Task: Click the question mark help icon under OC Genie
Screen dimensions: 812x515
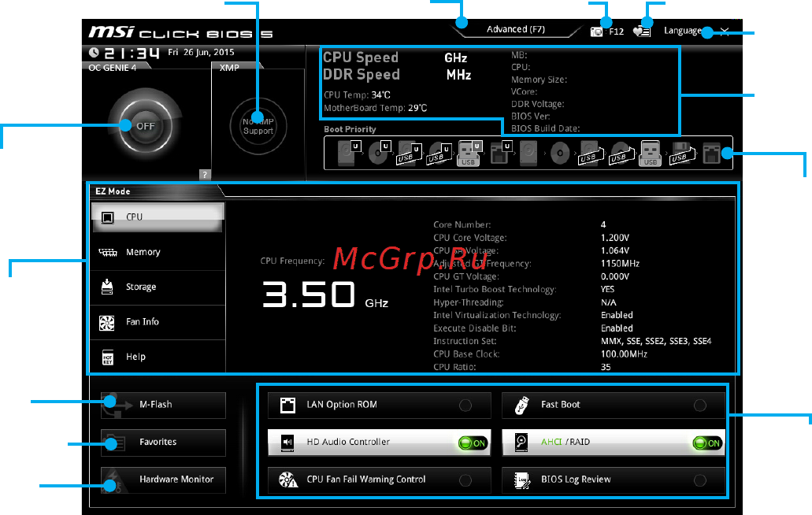Action: coord(205,175)
